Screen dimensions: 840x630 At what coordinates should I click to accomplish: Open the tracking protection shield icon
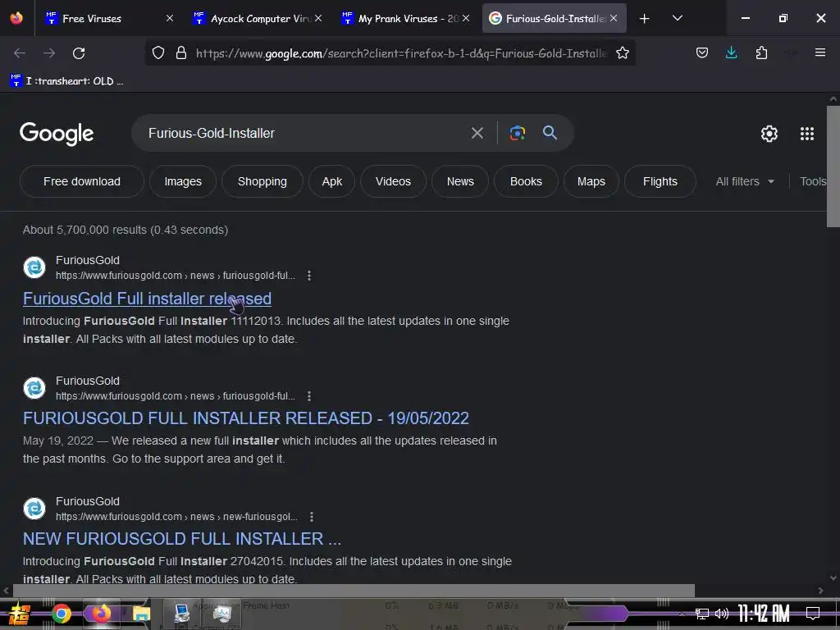tap(158, 52)
